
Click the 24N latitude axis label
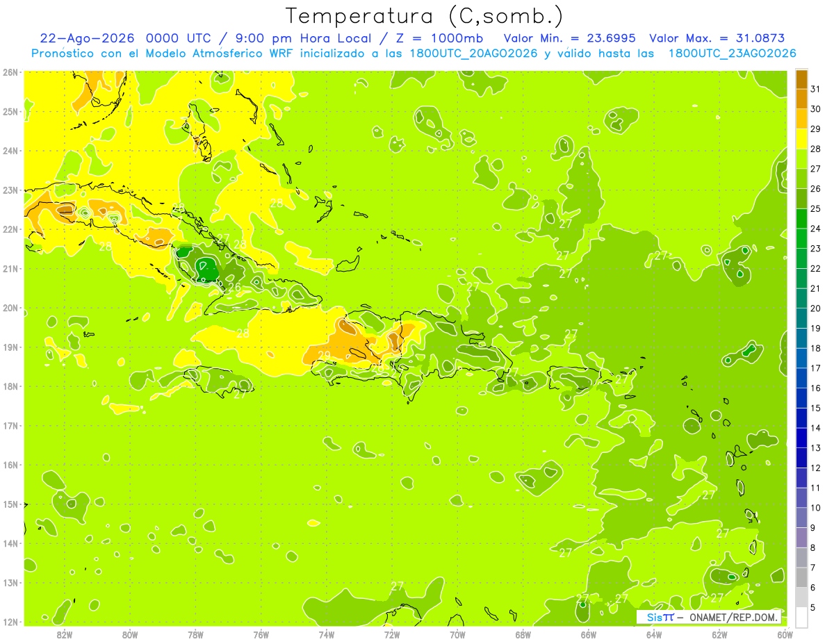pyautogui.click(x=10, y=151)
